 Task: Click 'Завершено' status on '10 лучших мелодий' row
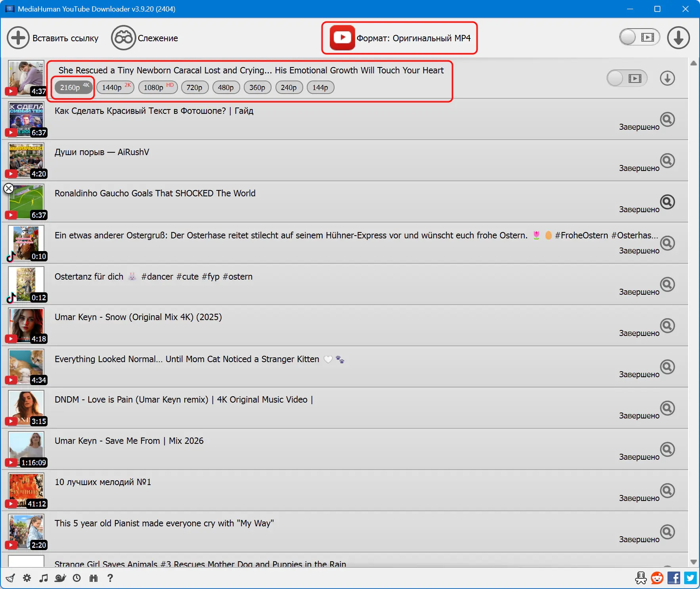(639, 498)
